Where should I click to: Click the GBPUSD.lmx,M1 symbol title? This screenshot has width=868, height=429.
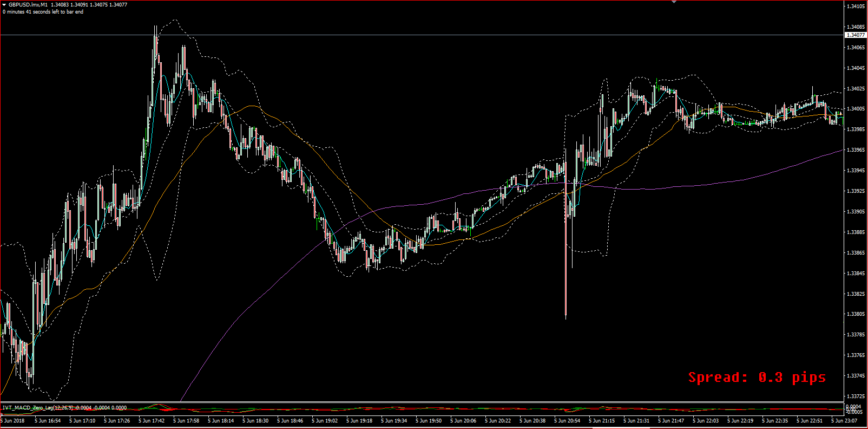[x=28, y=5]
